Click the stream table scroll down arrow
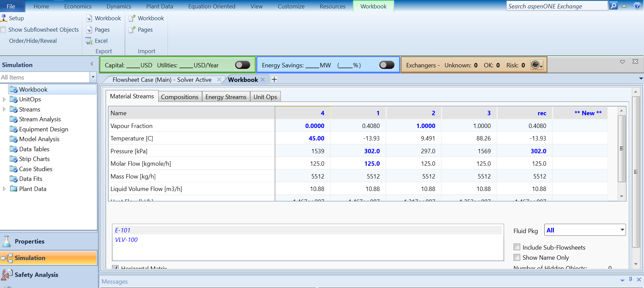The height and width of the screenshot is (288, 644). (x=622, y=196)
